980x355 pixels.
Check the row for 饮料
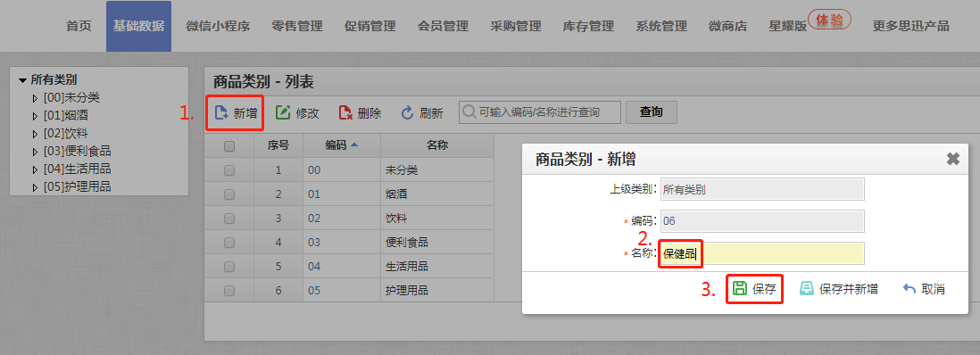tap(229, 219)
